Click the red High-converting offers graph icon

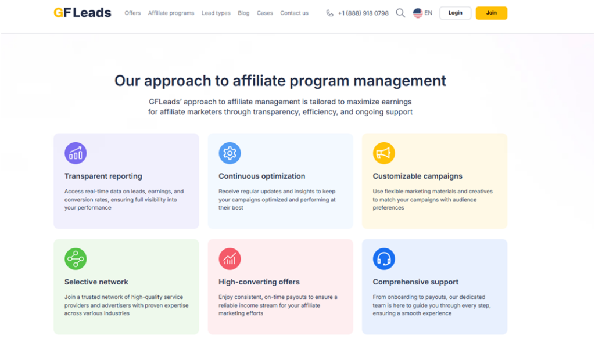(230, 259)
